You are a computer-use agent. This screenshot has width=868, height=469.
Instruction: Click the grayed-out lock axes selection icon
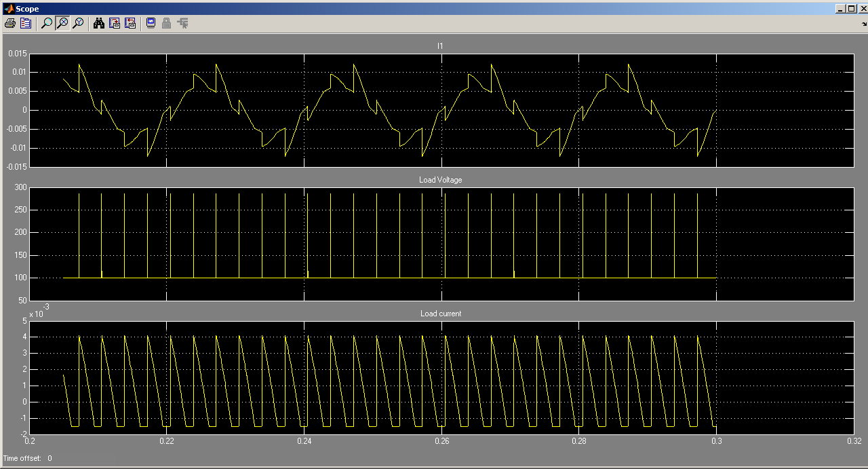(x=166, y=23)
